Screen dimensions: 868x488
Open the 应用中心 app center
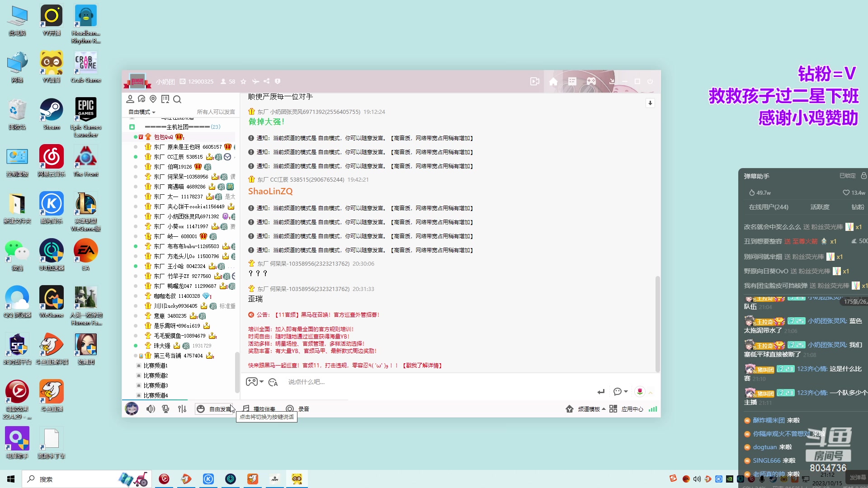pyautogui.click(x=626, y=409)
